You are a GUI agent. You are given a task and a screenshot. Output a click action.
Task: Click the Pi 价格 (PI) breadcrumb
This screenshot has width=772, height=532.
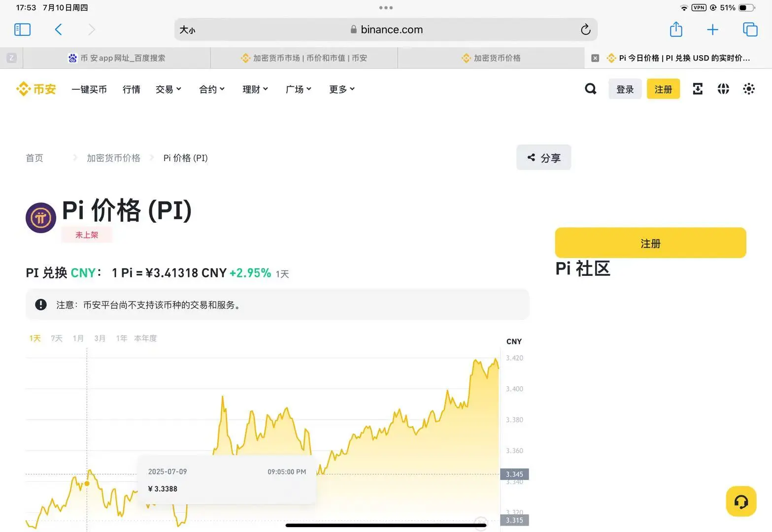186,158
